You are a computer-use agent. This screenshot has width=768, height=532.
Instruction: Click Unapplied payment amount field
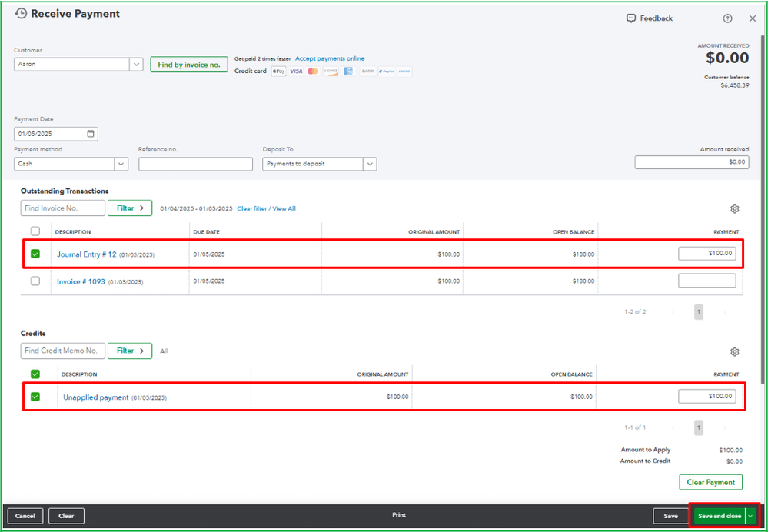[x=706, y=396]
